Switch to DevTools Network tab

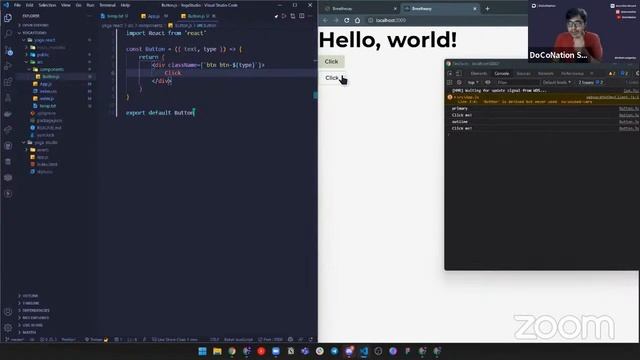pos(546,73)
